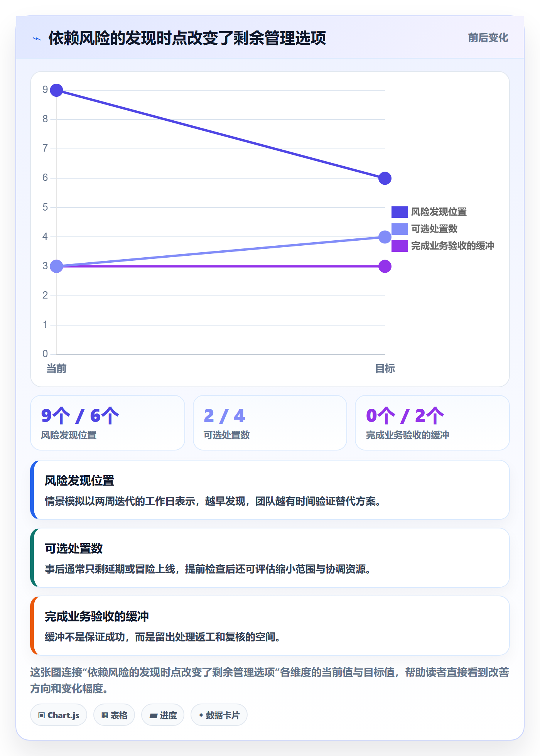The image size is (540, 756).
Task: Click the 目标 axis label
Action: (385, 369)
